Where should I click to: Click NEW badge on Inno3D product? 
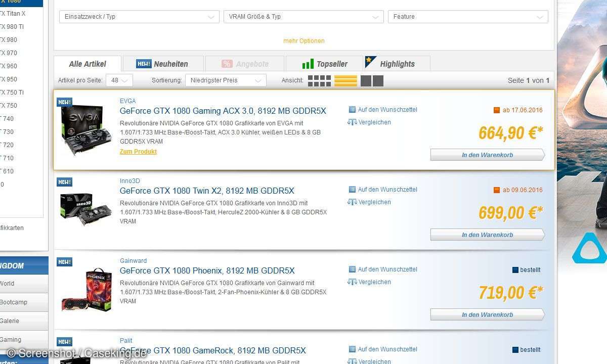click(64, 182)
